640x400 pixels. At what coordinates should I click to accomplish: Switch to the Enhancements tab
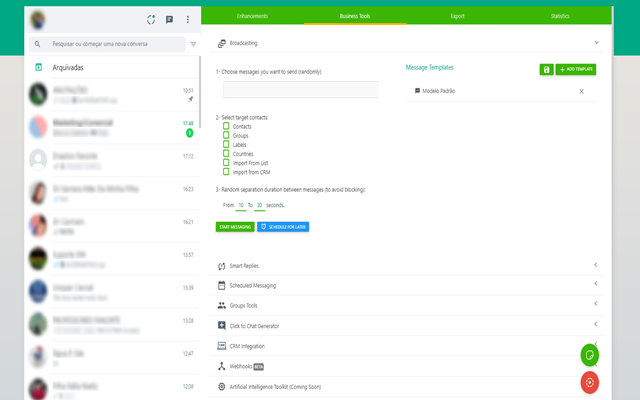(x=252, y=16)
